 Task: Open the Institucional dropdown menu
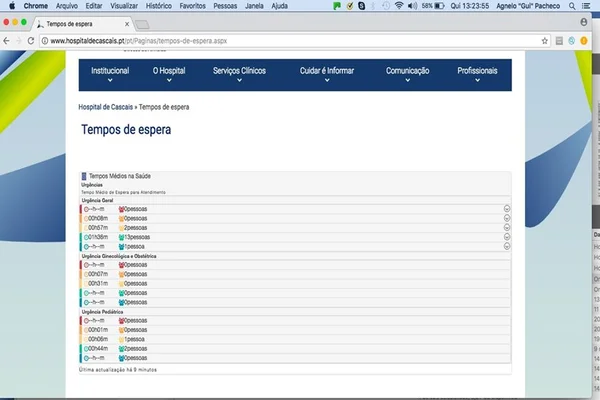pos(110,74)
